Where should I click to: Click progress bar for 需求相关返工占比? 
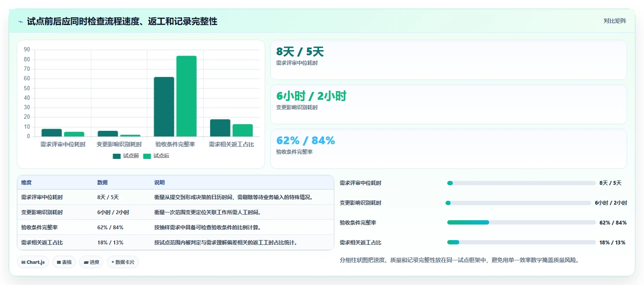pyautogui.click(x=521, y=243)
